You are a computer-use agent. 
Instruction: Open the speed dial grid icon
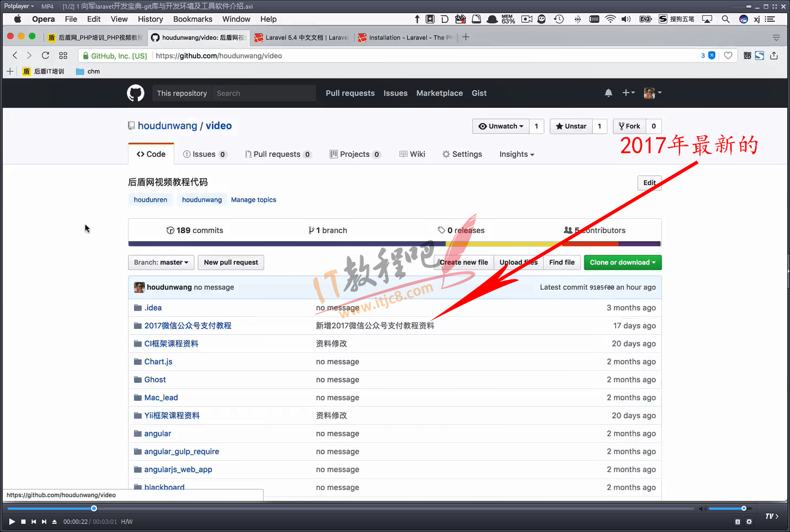63,56
